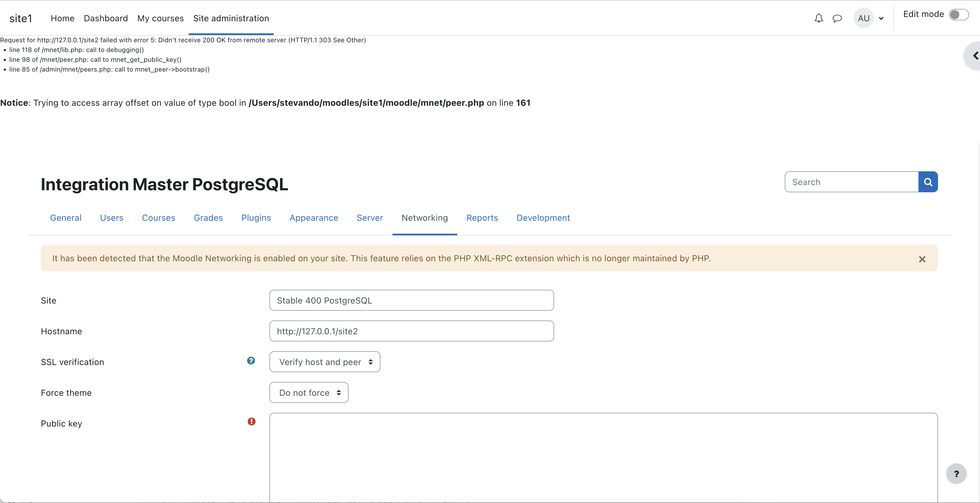Switch to the Development tab
980x503 pixels.
[543, 218]
